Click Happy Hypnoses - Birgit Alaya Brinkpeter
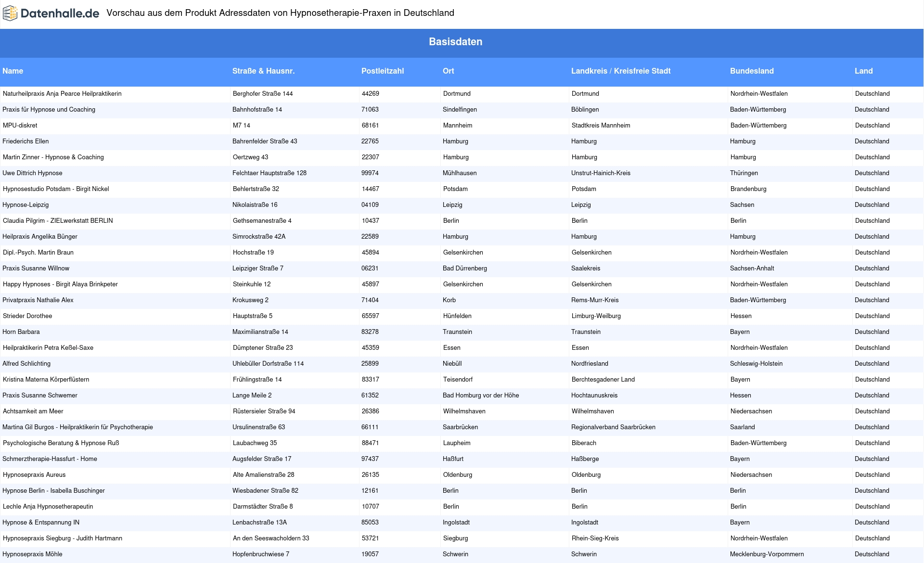The width and height of the screenshot is (924, 563). pos(60,284)
